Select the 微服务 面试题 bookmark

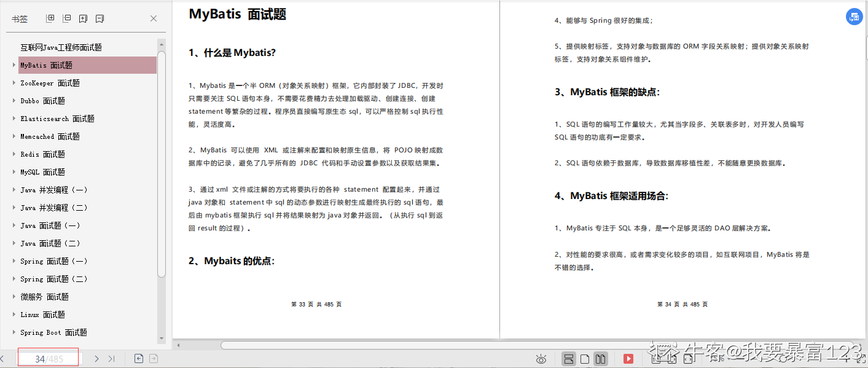click(x=44, y=297)
